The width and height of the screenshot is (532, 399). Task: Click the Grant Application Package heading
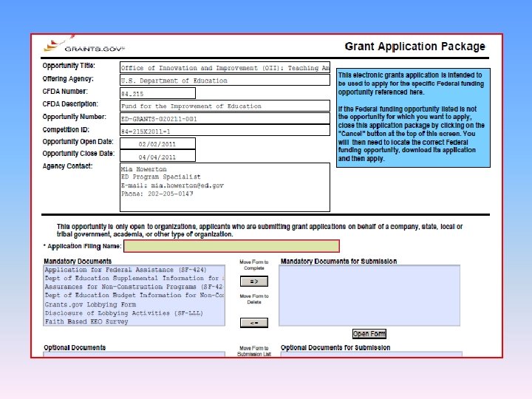(x=415, y=47)
